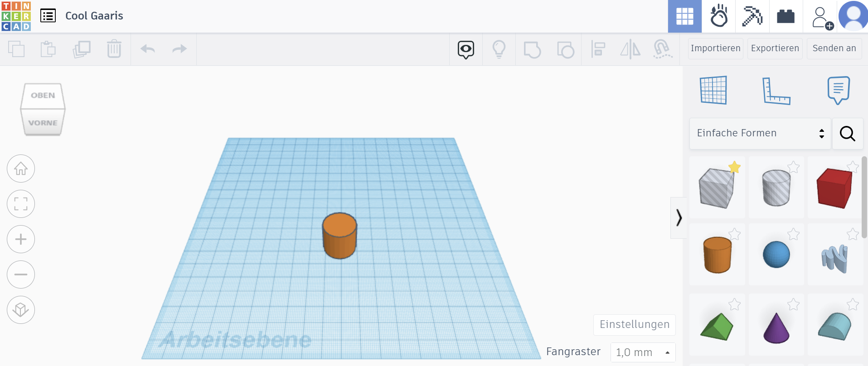868x366 pixels.
Task: Open the Fangraster 1,0 mm dropdown
Action: [642, 352]
